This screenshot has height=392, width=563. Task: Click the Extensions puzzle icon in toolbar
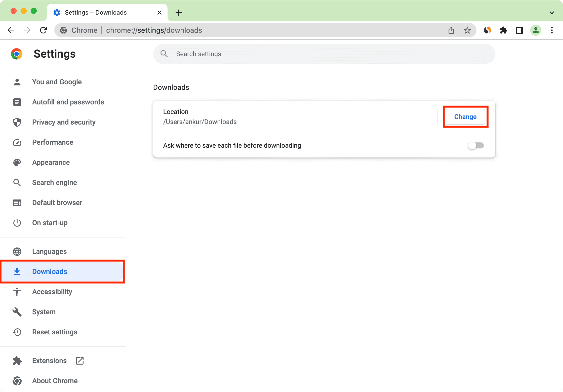504,30
